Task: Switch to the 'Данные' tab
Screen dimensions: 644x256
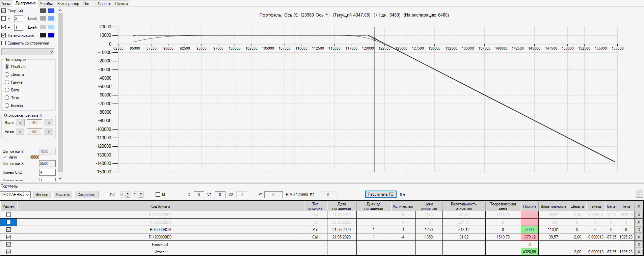Action: click(x=104, y=4)
